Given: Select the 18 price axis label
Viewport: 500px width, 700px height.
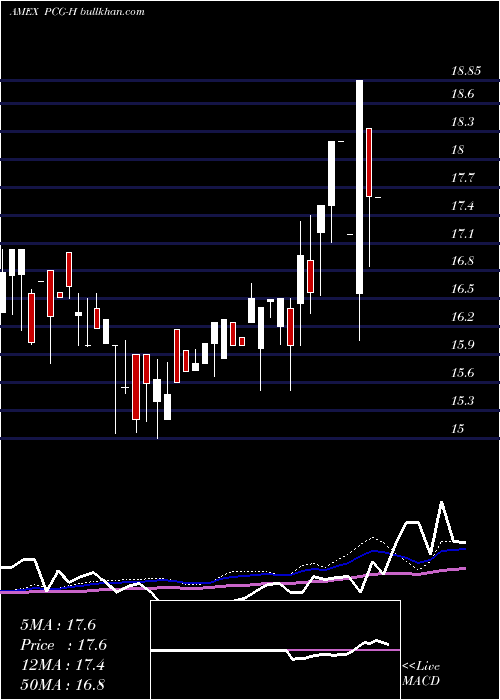Looking at the screenshot, I should [458, 150].
